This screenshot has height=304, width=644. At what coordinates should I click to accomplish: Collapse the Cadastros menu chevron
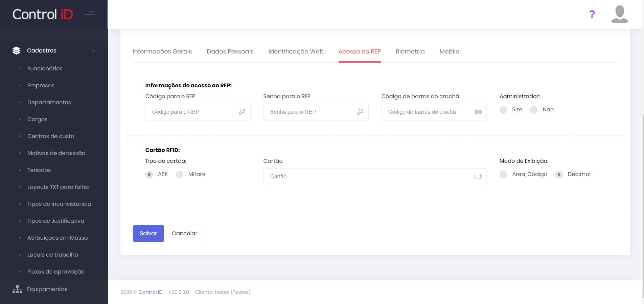93,51
